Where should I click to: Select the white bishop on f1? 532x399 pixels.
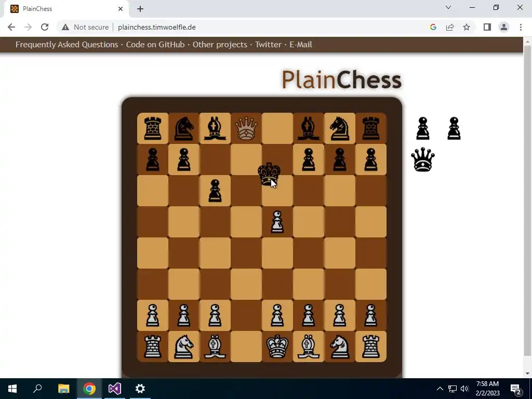(x=309, y=347)
